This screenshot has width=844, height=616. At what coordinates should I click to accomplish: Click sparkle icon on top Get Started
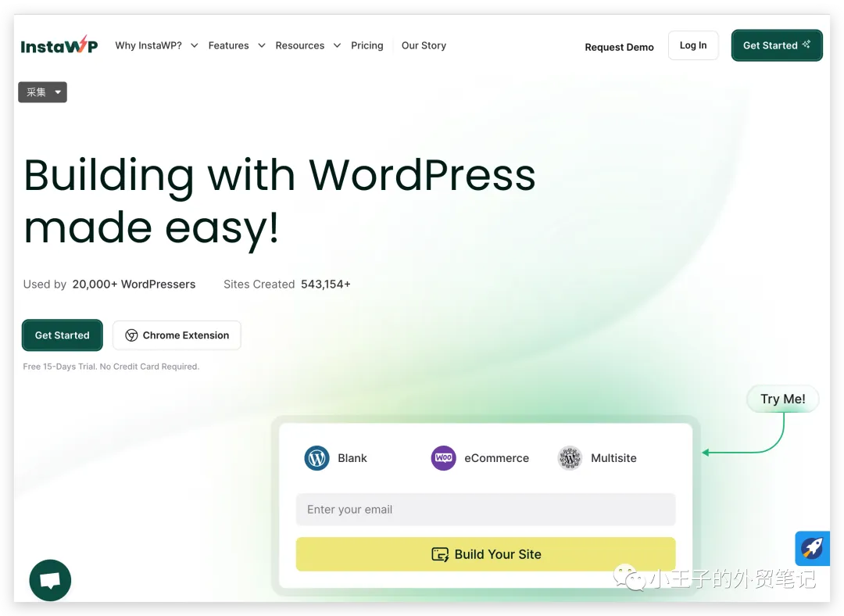coord(806,44)
